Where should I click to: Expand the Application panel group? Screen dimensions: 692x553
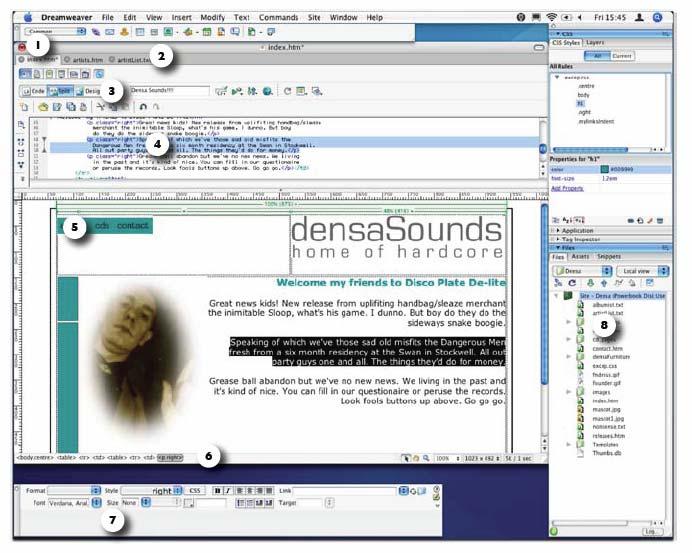(558, 230)
